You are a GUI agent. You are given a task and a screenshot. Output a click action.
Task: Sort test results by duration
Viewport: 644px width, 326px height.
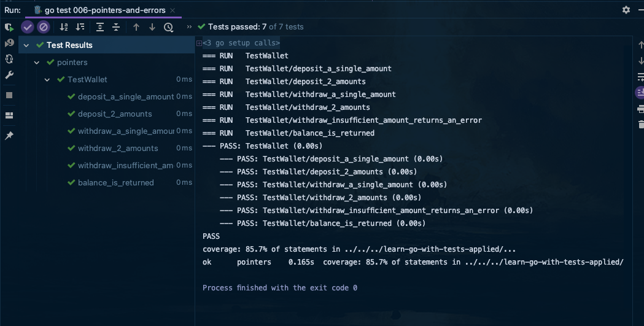[80, 27]
